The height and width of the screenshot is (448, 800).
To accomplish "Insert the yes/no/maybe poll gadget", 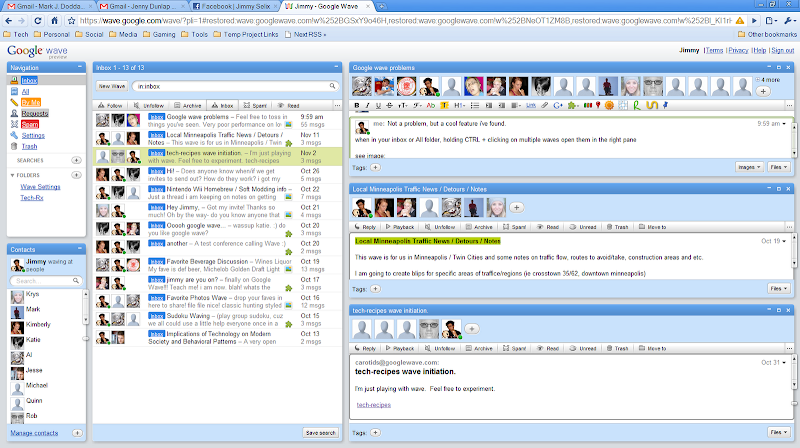I will click(x=588, y=106).
